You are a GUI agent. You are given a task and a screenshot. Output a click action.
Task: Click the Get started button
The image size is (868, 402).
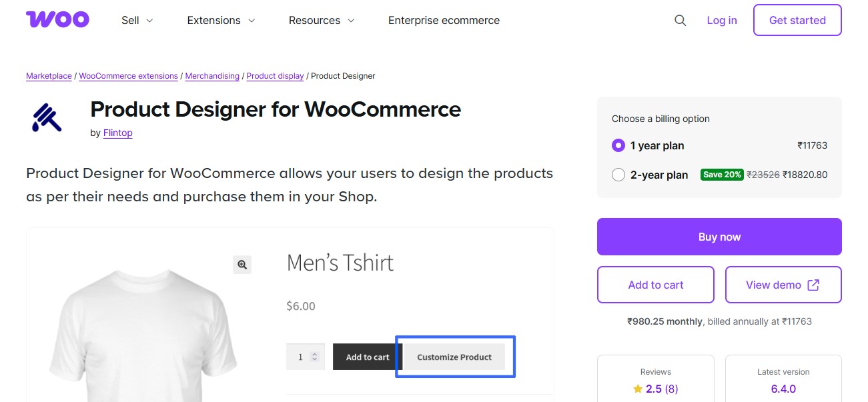tap(797, 20)
